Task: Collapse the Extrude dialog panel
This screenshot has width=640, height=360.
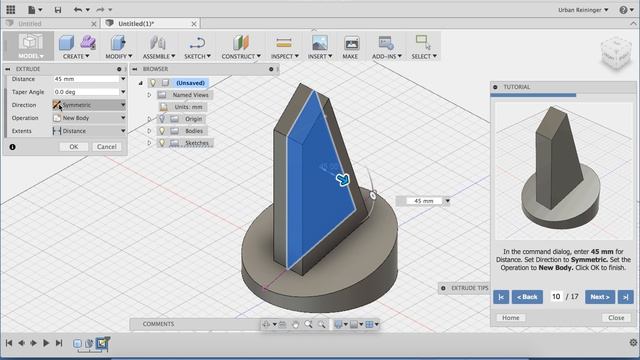Action: pos(7,69)
